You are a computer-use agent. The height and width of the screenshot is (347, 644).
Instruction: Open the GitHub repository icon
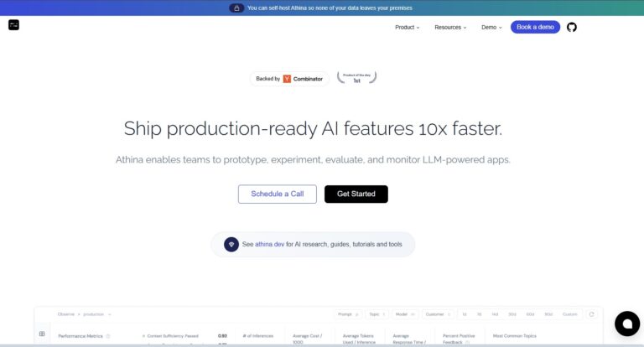tap(572, 27)
